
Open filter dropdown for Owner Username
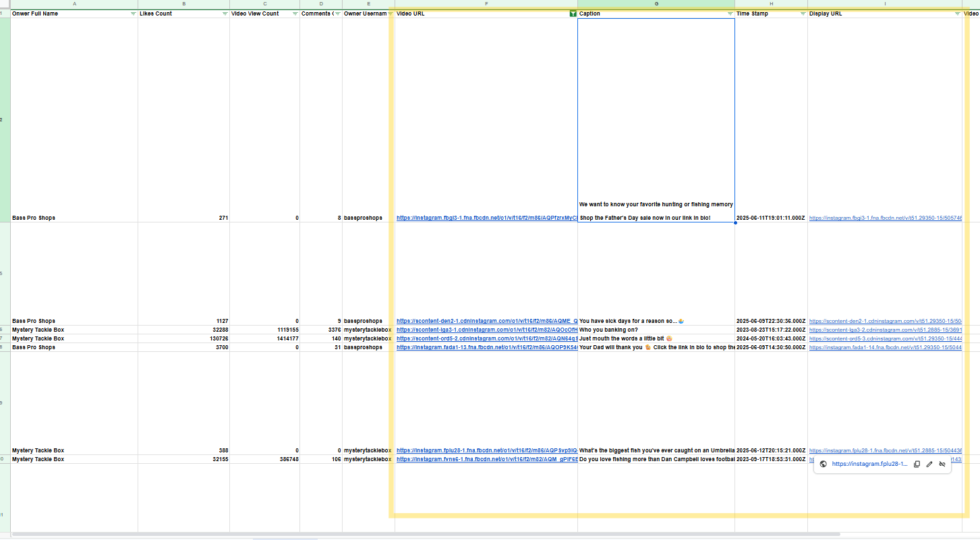391,13
